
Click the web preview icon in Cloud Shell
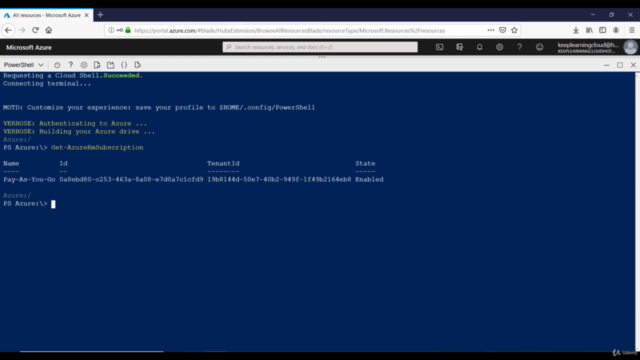pyautogui.click(x=138, y=65)
